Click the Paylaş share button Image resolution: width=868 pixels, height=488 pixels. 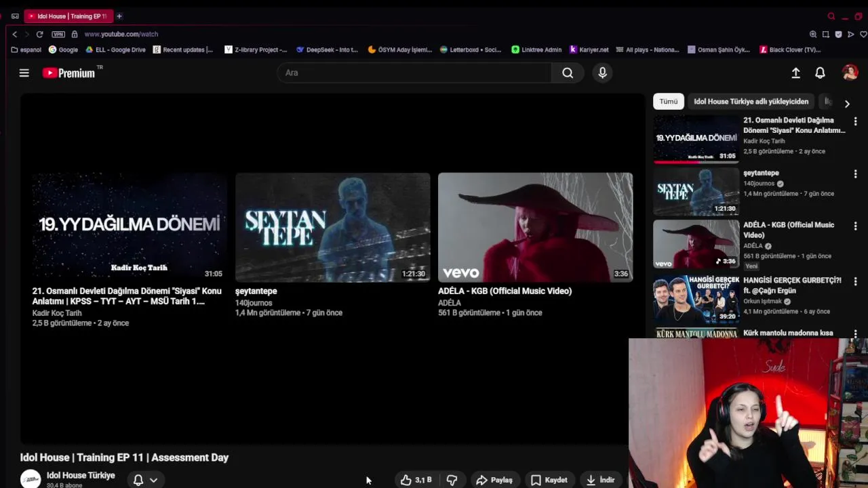(494, 480)
